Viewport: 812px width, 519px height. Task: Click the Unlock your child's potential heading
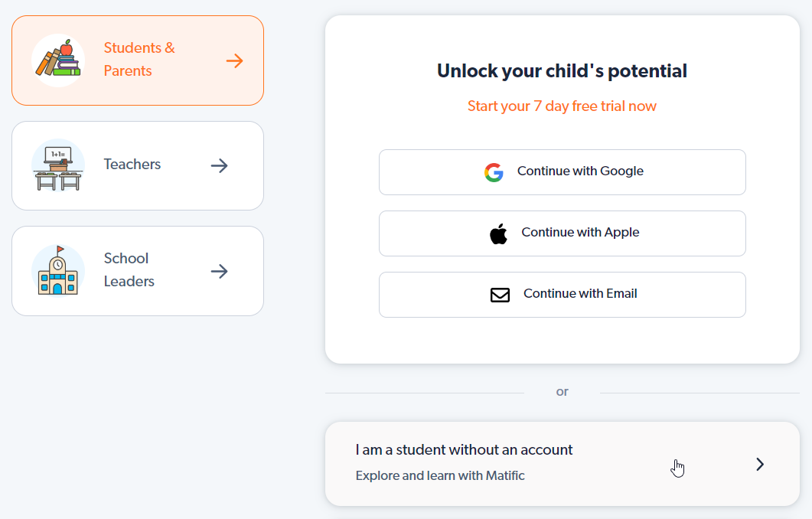tap(562, 71)
